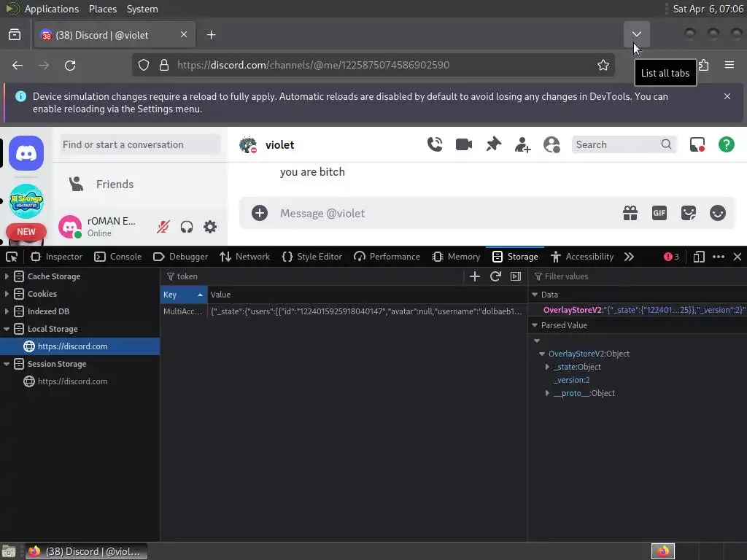Add friends to DM icon
747x560 pixels.
[522, 144]
